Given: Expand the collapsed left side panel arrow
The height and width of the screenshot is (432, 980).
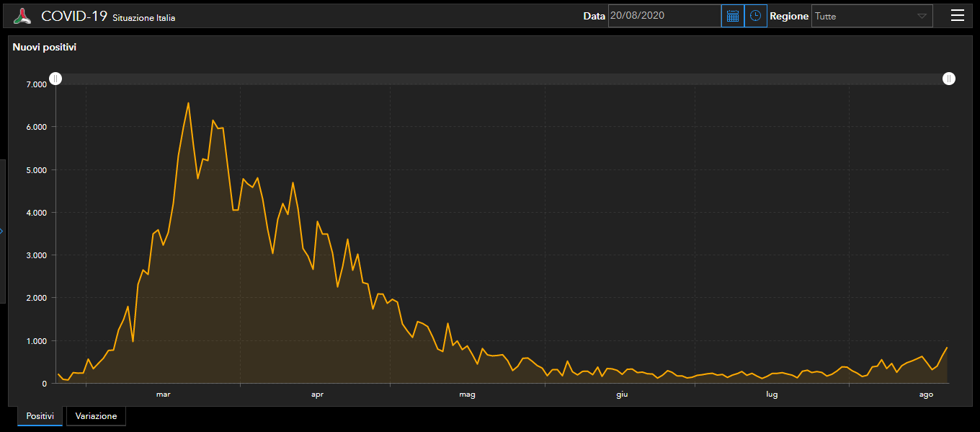Looking at the screenshot, I should coord(2,231).
